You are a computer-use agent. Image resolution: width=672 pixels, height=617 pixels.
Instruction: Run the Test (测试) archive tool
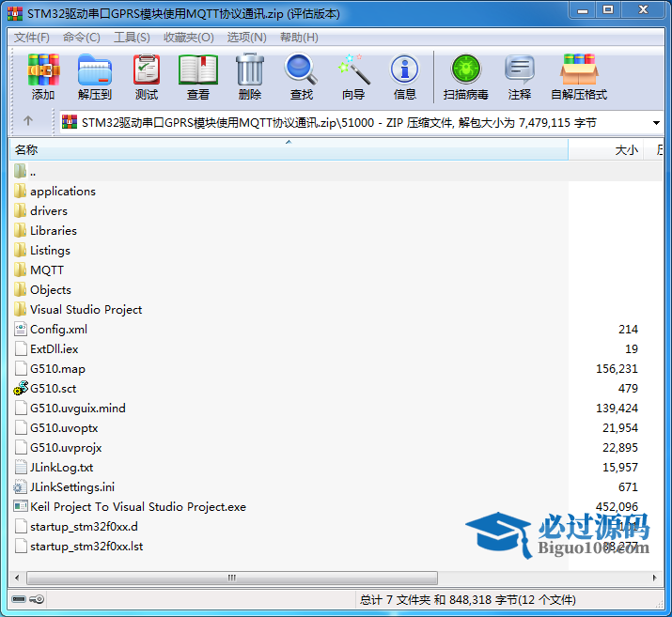click(147, 69)
